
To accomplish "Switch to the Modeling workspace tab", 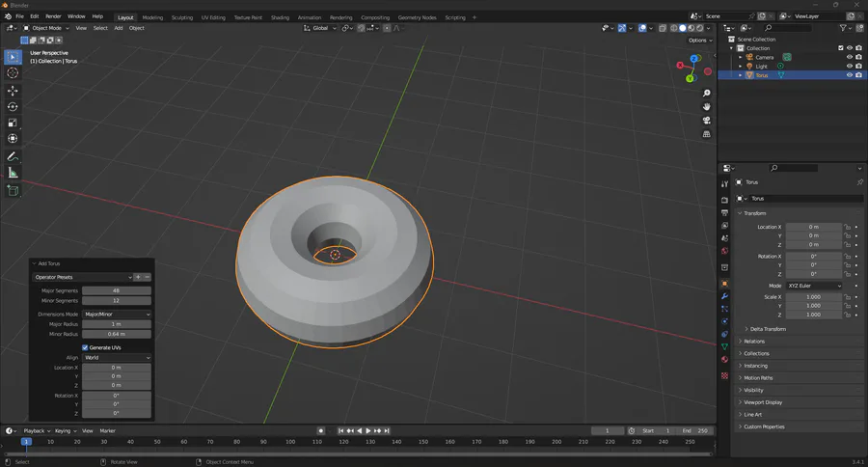I will coord(152,17).
